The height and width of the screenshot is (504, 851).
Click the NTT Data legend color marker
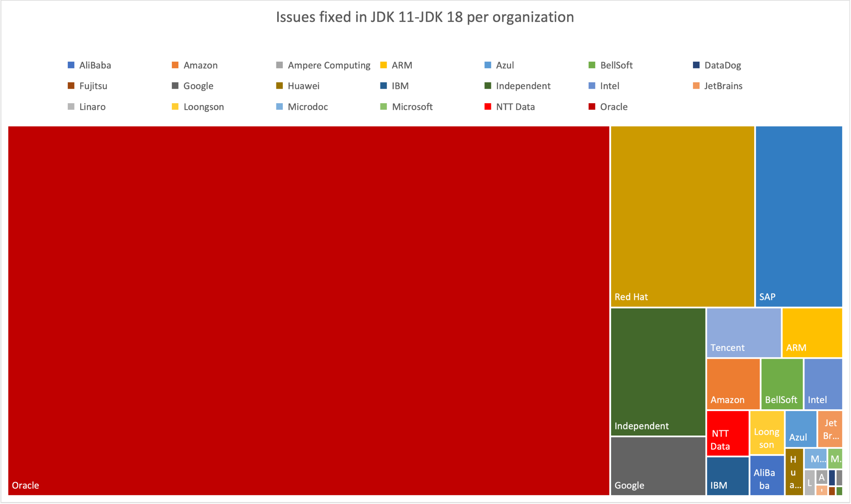[x=487, y=106]
